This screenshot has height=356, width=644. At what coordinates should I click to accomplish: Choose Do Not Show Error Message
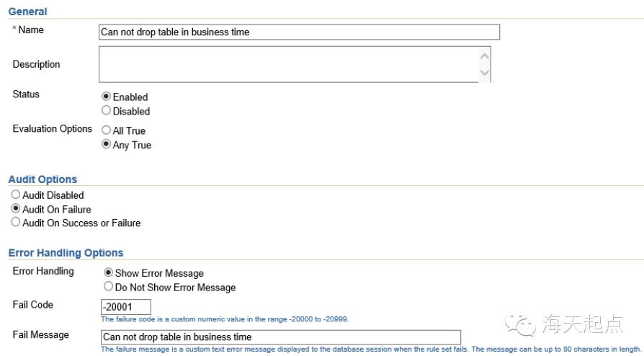109,287
